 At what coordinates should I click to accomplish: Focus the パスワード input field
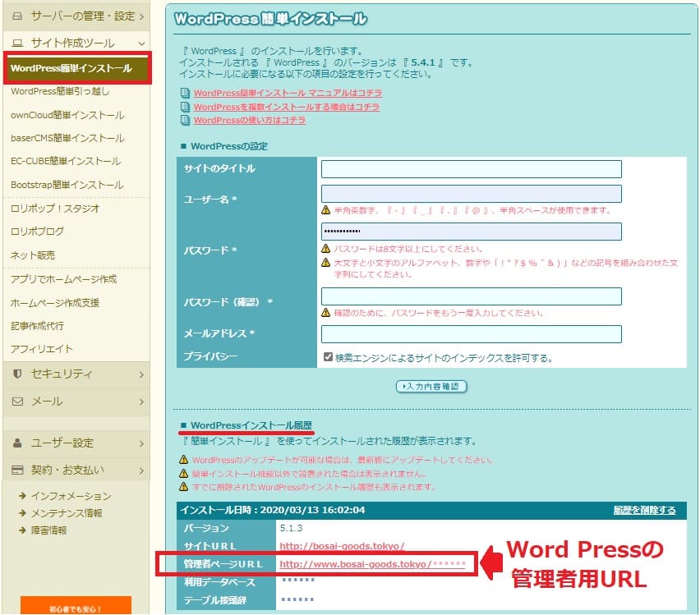click(472, 232)
